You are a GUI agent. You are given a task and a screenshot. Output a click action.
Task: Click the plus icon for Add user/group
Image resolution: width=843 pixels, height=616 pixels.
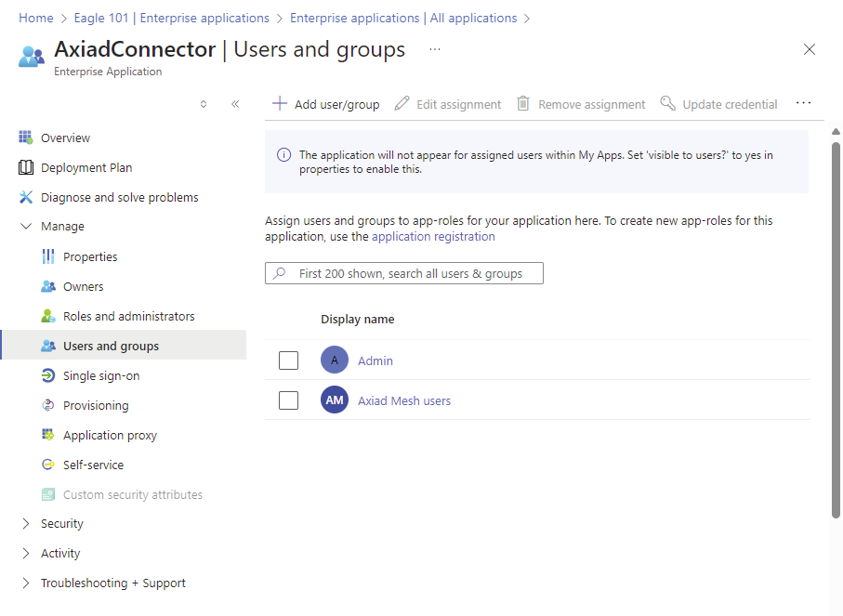[280, 103]
